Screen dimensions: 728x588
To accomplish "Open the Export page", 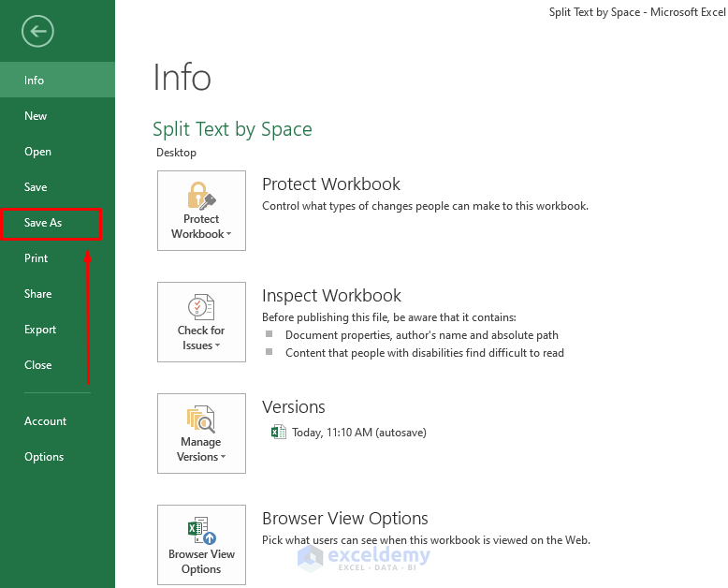I will point(58,330).
